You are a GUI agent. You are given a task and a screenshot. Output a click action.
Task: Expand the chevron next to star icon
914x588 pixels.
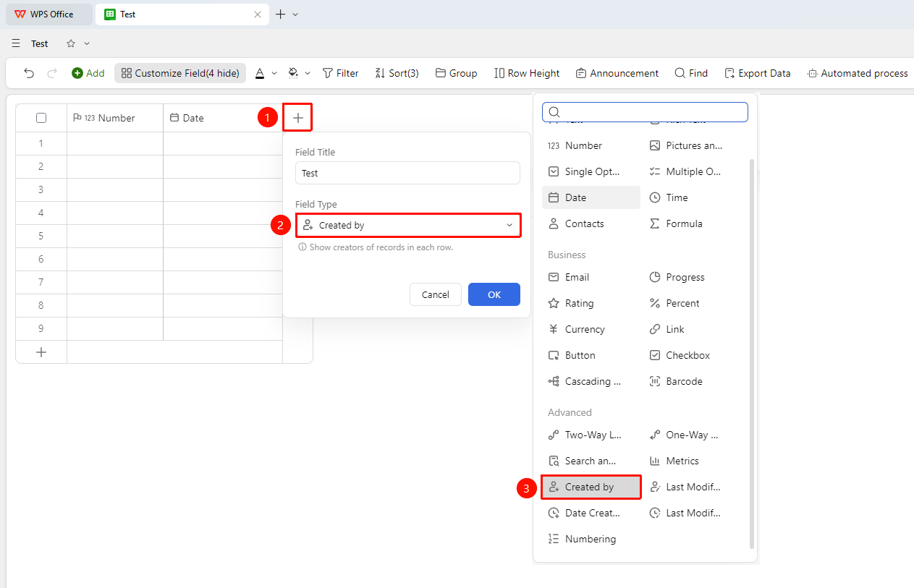coord(87,43)
